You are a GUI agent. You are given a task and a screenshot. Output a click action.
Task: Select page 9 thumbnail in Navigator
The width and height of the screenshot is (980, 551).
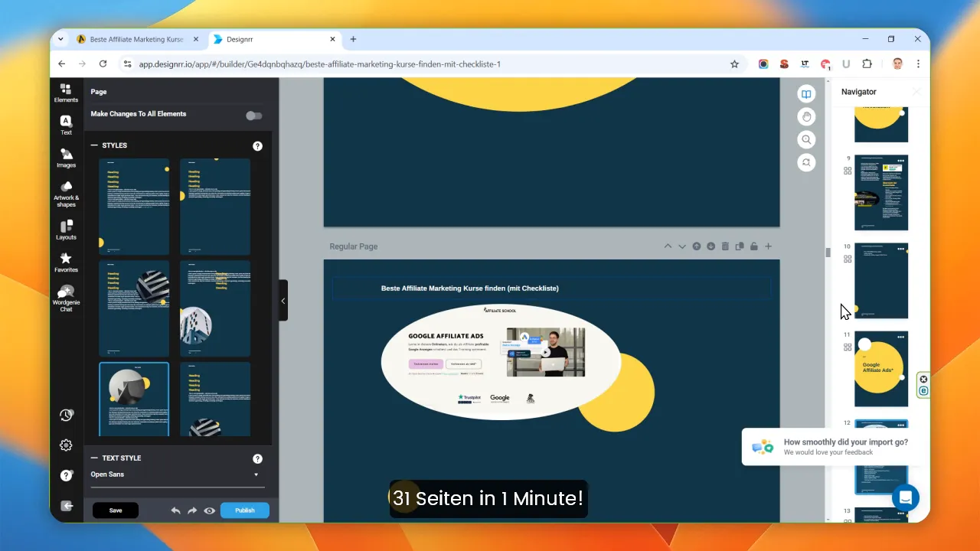tap(881, 193)
